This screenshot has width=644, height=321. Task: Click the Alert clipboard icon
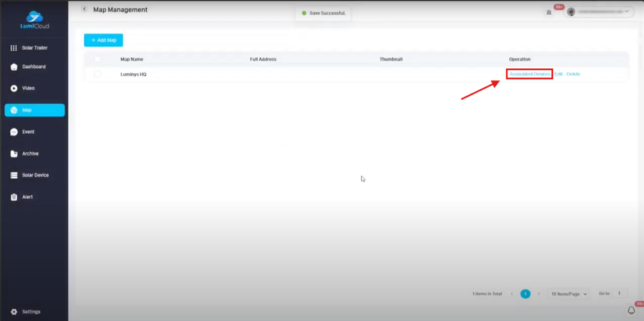14,197
